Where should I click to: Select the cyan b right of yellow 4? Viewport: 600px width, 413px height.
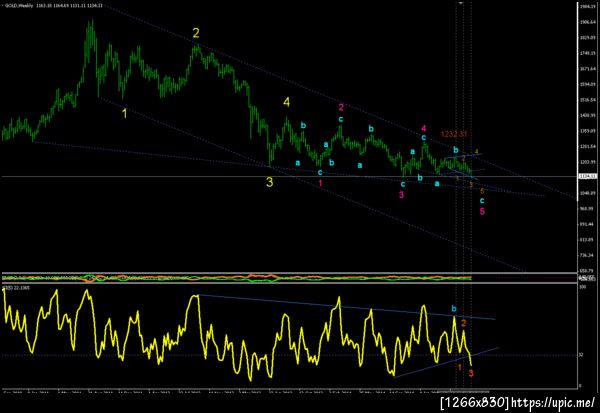(303, 125)
